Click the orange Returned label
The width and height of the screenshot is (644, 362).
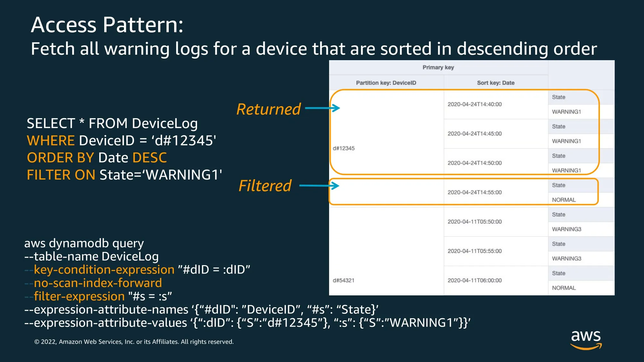[x=269, y=109]
